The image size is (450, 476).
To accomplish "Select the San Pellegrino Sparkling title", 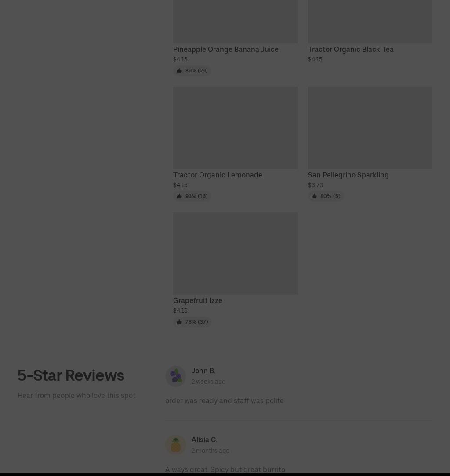I will click(348, 175).
